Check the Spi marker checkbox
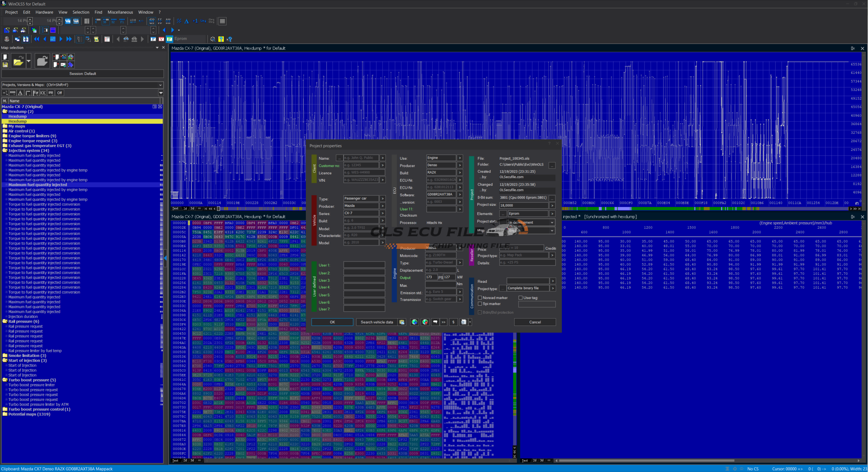 point(480,304)
